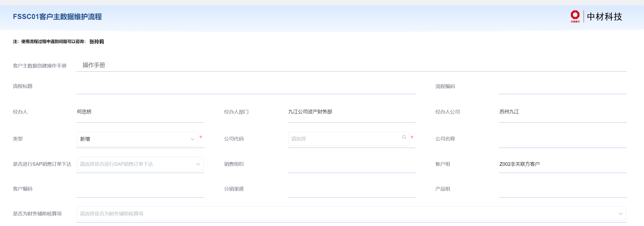
Task: Click the 客户主数据创建操作手册 label
Action: pyautogui.click(x=40, y=66)
